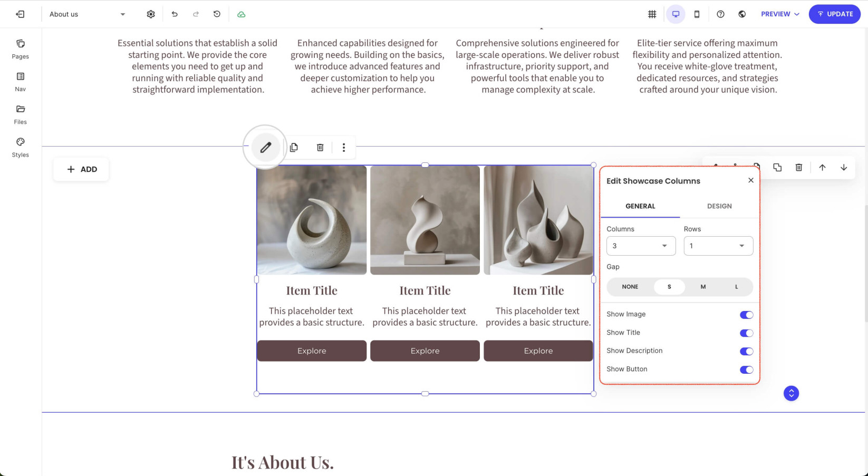The height and width of the screenshot is (476, 868).
Task: Switch to mobile view icon
Action: 697,14
